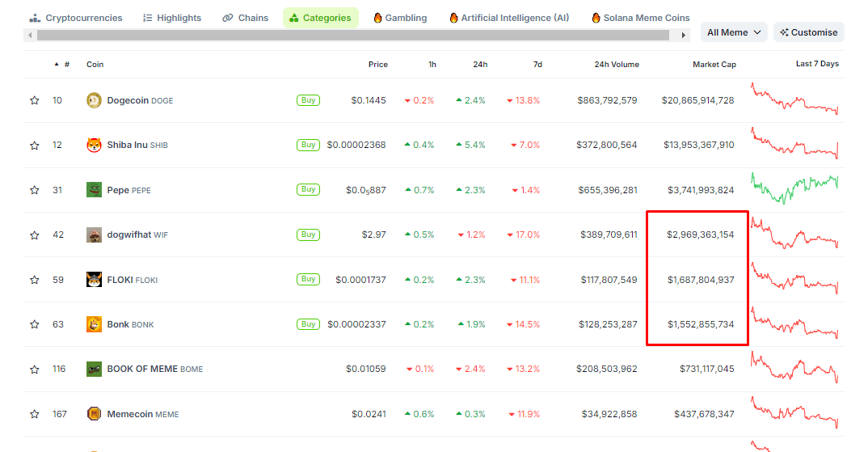This screenshot has width=868, height=452.
Task: Click the BOOK OF MEME logo
Action: (94, 369)
